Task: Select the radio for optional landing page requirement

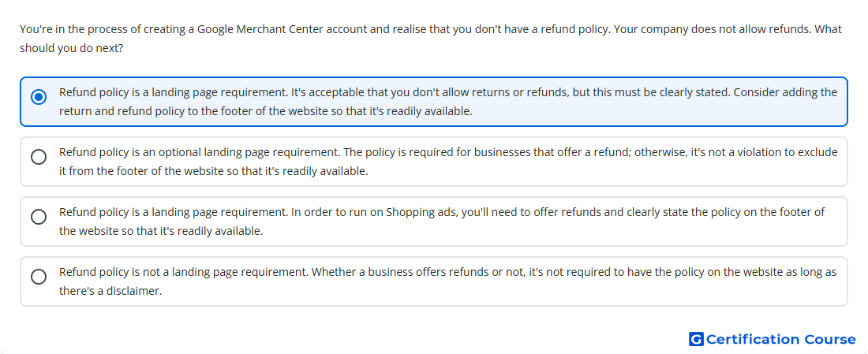Action: 39,157
